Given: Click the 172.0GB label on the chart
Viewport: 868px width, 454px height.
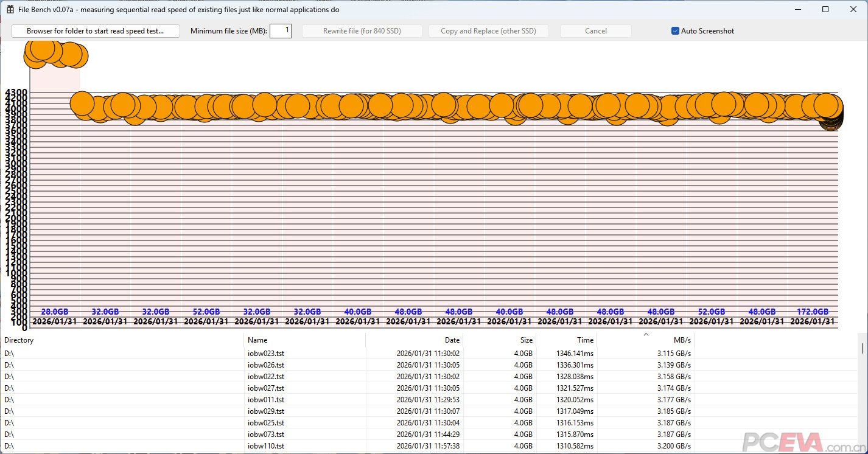Looking at the screenshot, I should (x=812, y=312).
